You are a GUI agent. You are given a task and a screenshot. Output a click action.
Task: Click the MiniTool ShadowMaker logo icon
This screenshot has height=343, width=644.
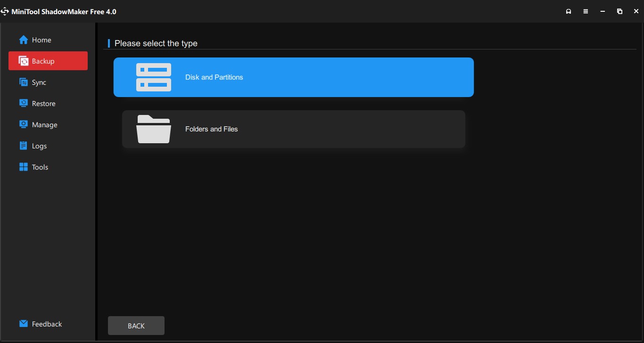click(5, 11)
